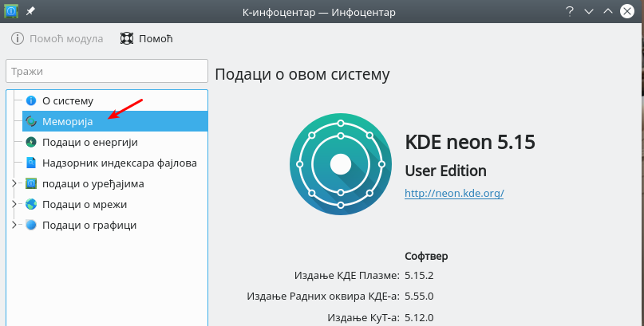Click the info icon beside Помоћ модула

[18, 38]
